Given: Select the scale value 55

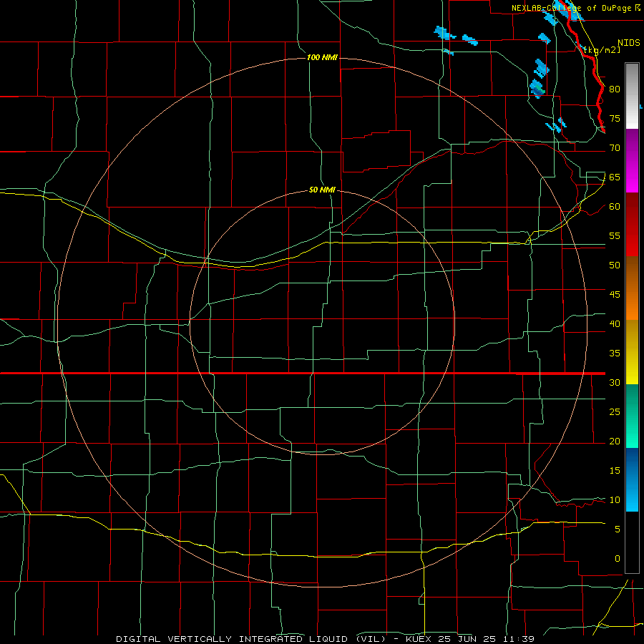Looking at the screenshot, I should click(615, 235).
